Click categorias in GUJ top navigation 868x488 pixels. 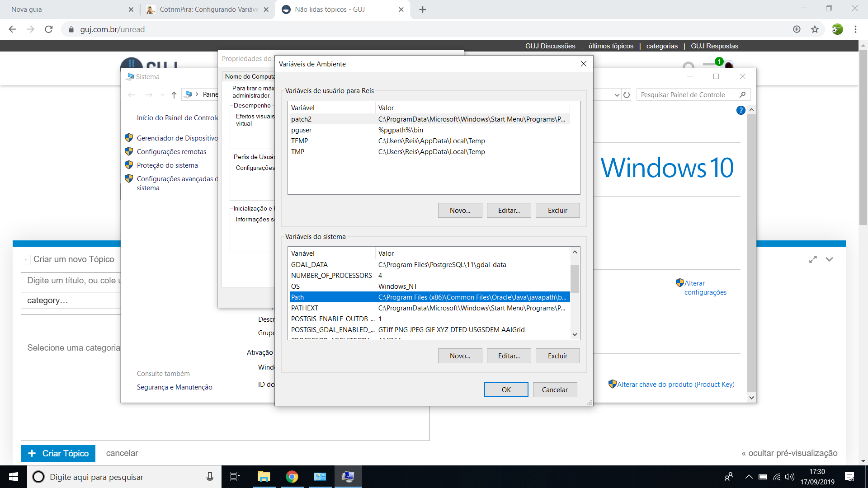coord(662,46)
